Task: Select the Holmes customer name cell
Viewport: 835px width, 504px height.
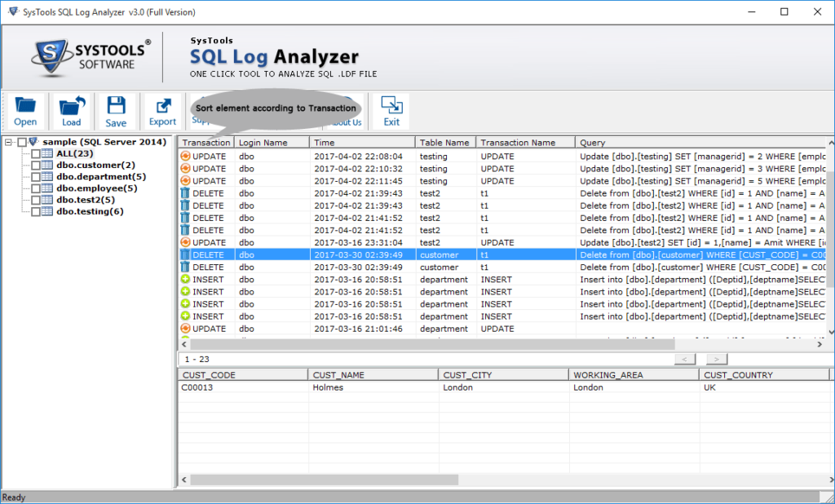Action: point(373,387)
